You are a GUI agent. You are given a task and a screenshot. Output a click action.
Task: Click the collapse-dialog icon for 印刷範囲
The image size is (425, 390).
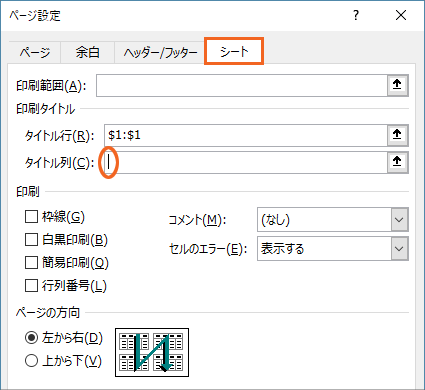(397, 85)
